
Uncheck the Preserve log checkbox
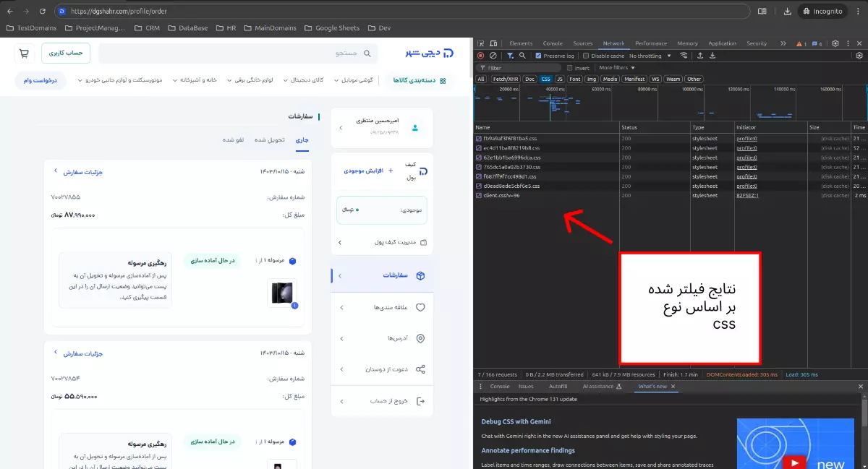538,56
